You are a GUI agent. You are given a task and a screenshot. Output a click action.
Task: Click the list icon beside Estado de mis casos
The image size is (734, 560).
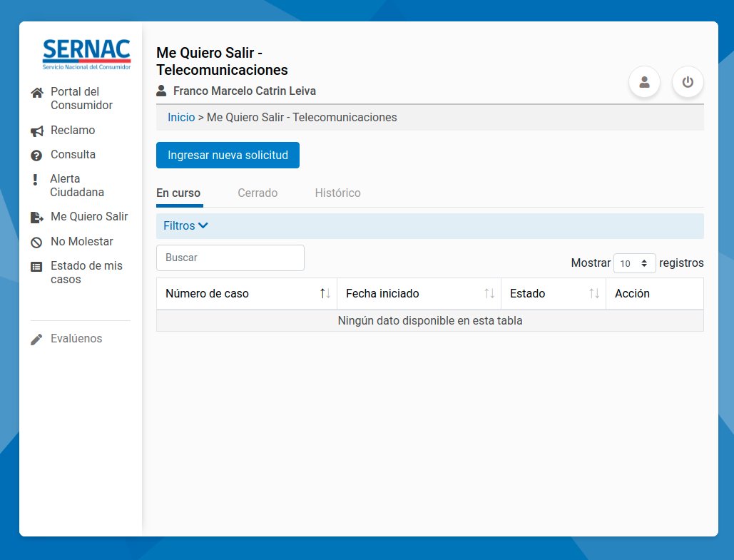[x=36, y=267]
